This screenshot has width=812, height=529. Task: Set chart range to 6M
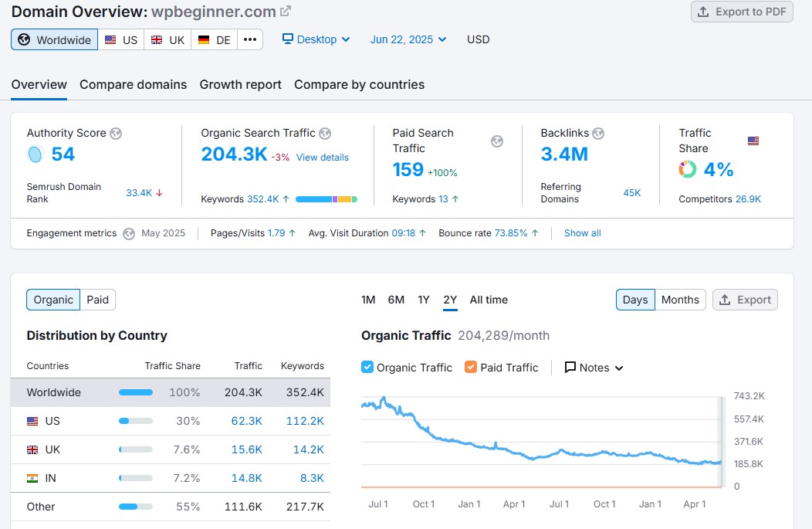[x=396, y=300]
